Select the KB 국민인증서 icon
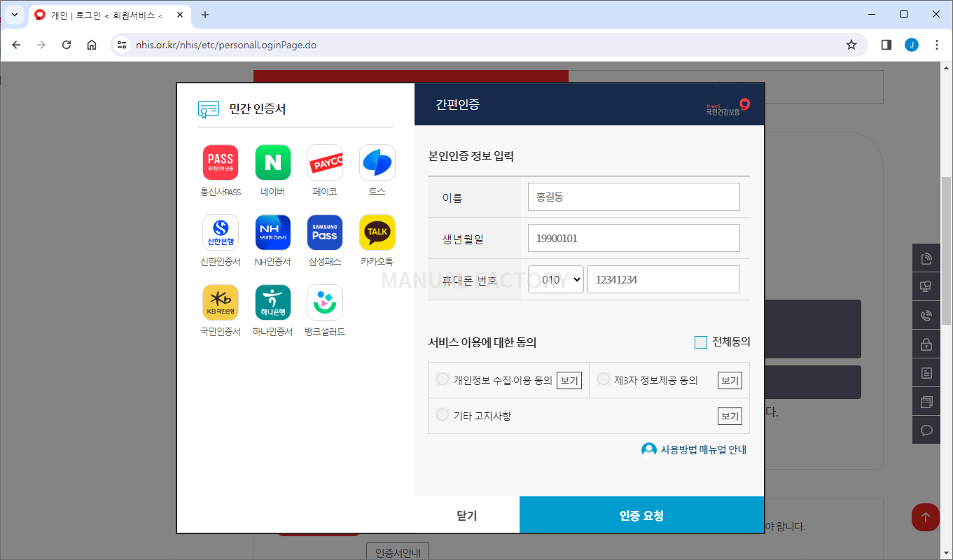This screenshot has height=560, width=953. pyautogui.click(x=221, y=302)
